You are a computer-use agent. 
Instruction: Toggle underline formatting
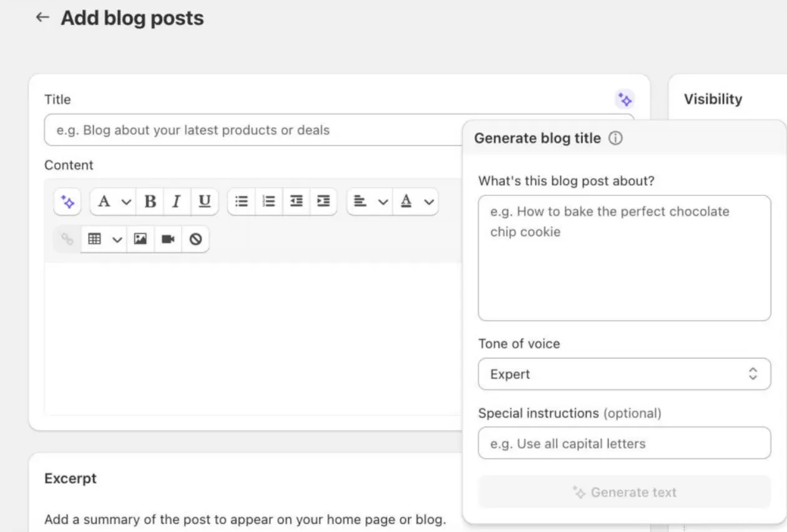(204, 202)
